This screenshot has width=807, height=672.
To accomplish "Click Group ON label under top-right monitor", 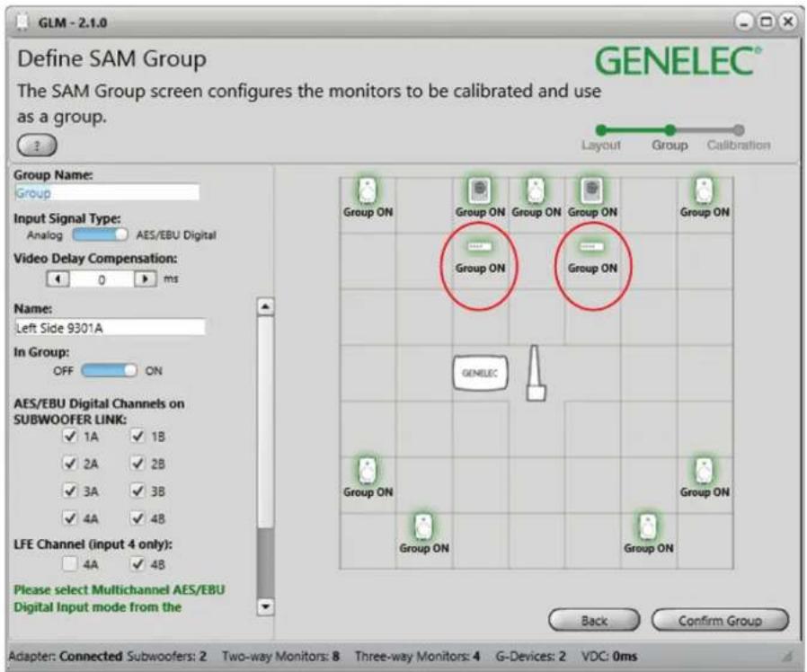I will point(704,212).
